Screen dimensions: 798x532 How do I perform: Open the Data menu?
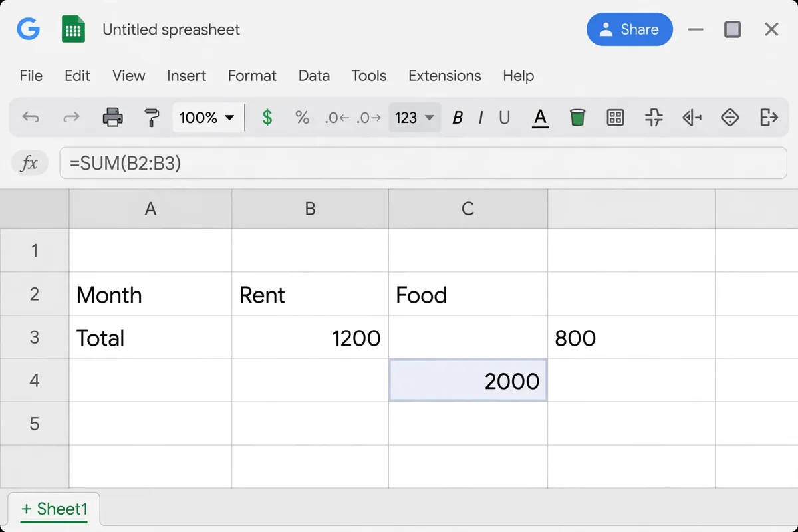(314, 76)
